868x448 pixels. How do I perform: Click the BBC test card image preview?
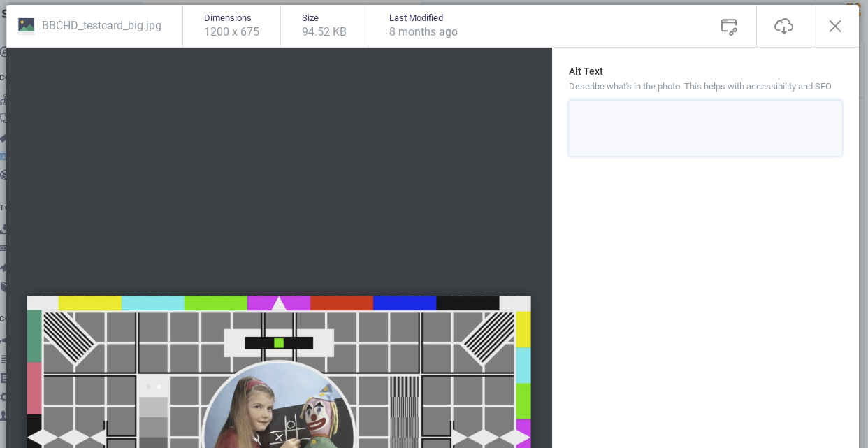279,372
